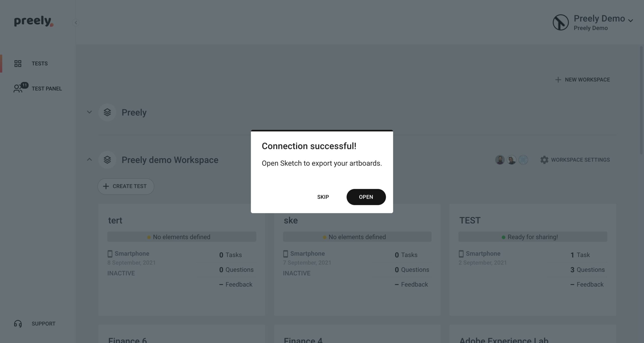Image resolution: width=644 pixels, height=343 pixels.
Task: Click the Preely logo in top-left
Action: click(x=33, y=22)
